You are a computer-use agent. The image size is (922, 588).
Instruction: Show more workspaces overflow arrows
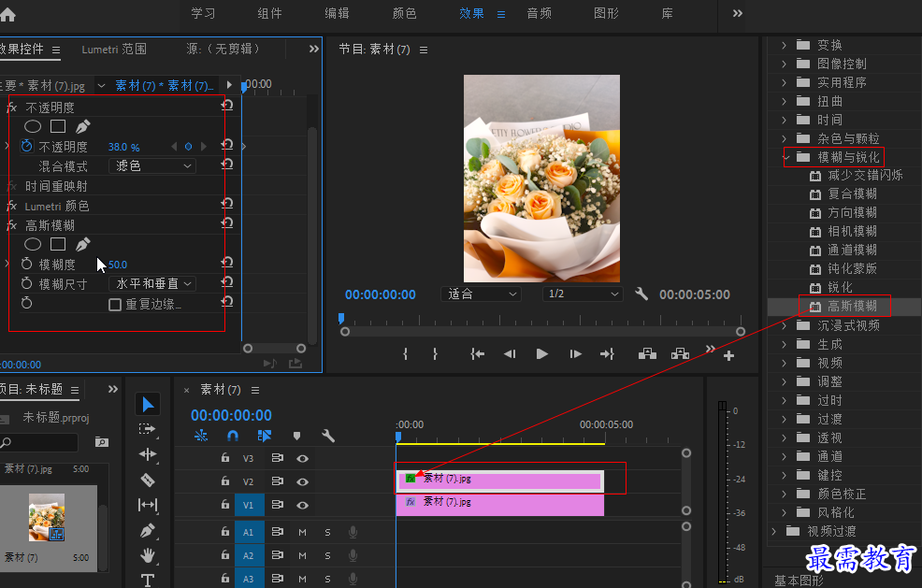click(738, 13)
